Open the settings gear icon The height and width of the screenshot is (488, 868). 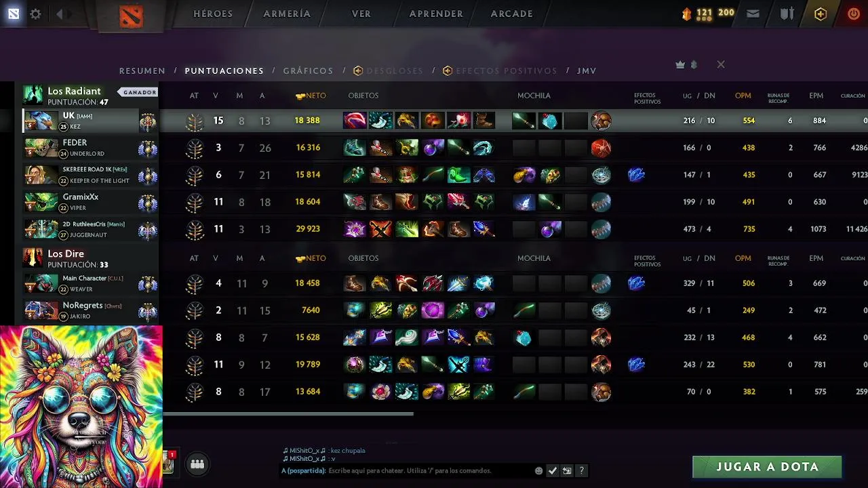click(35, 14)
